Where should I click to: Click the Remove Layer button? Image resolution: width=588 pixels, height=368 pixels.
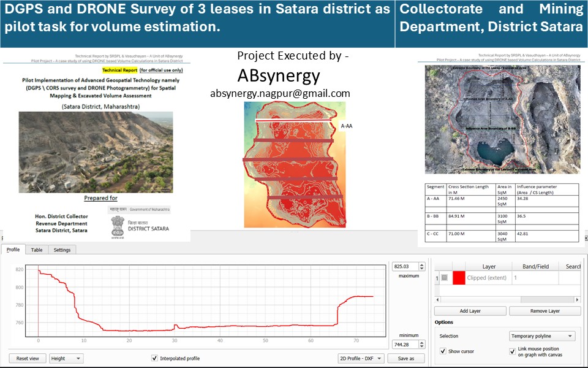tap(545, 311)
